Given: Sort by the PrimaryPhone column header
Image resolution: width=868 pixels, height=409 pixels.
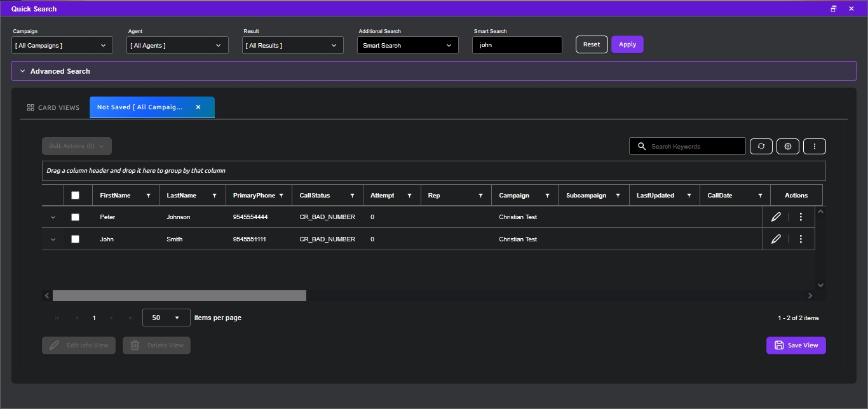Looking at the screenshot, I should point(254,196).
